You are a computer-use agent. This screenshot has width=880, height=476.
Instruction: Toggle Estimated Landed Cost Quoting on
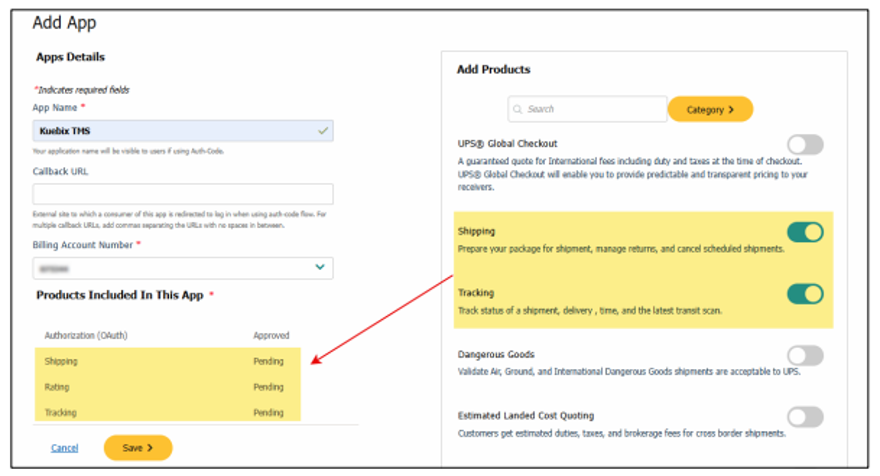[x=805, y=417]
